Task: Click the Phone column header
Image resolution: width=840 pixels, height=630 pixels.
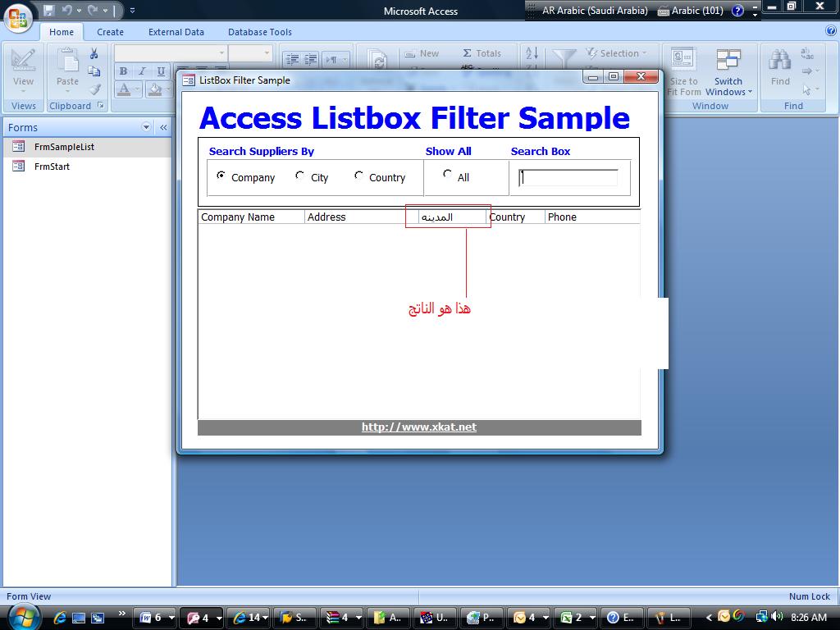Action: click(592, 217)
